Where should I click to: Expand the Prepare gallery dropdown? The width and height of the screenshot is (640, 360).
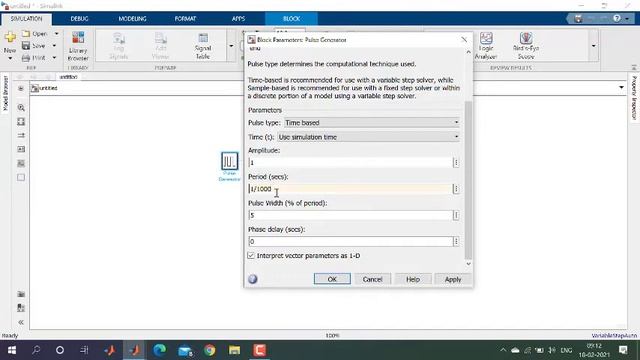pyautogui.click(x=231, y=46)
